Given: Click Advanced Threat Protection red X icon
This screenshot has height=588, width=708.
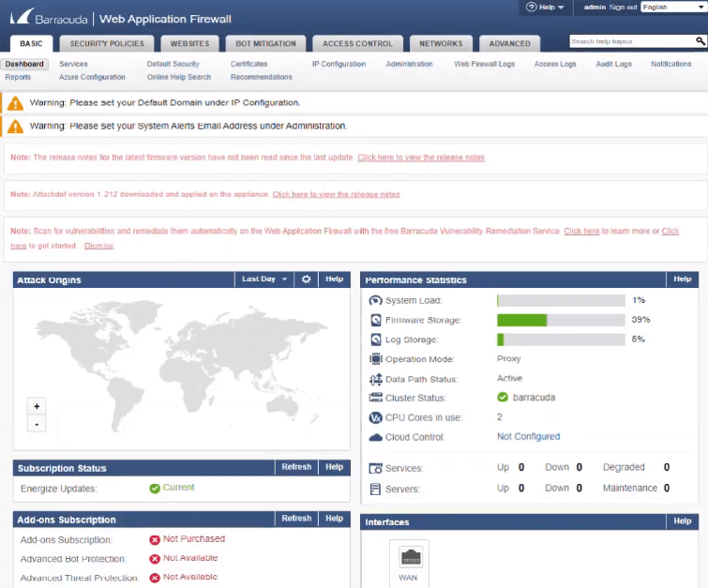Looking at the screenshot, I should click(x=155, y=578).
